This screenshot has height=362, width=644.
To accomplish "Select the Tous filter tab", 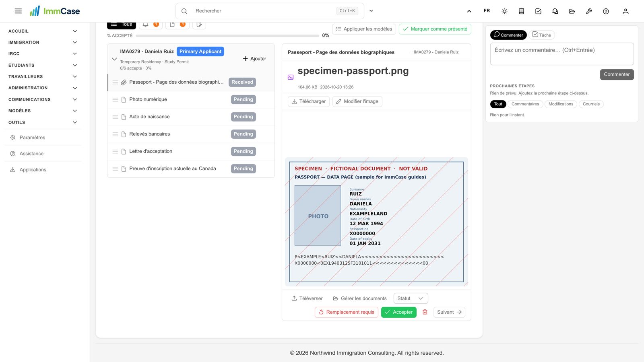I will point(122,25).
